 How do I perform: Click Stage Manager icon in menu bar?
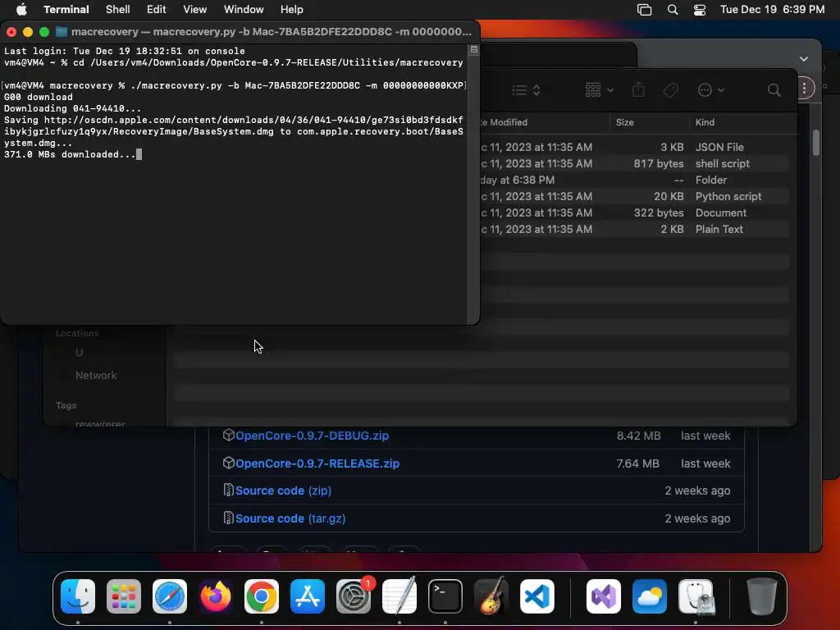pyautogui.click(x=645, y=10)
